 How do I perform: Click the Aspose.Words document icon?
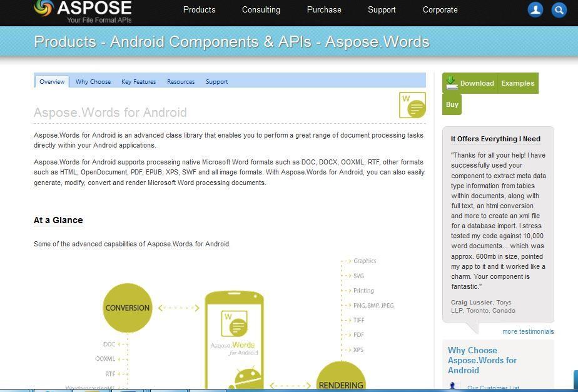tap(411, 105)
